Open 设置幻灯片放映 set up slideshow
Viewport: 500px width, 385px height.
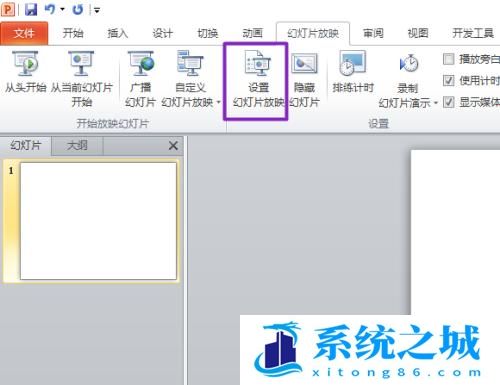tap(258, 79)
